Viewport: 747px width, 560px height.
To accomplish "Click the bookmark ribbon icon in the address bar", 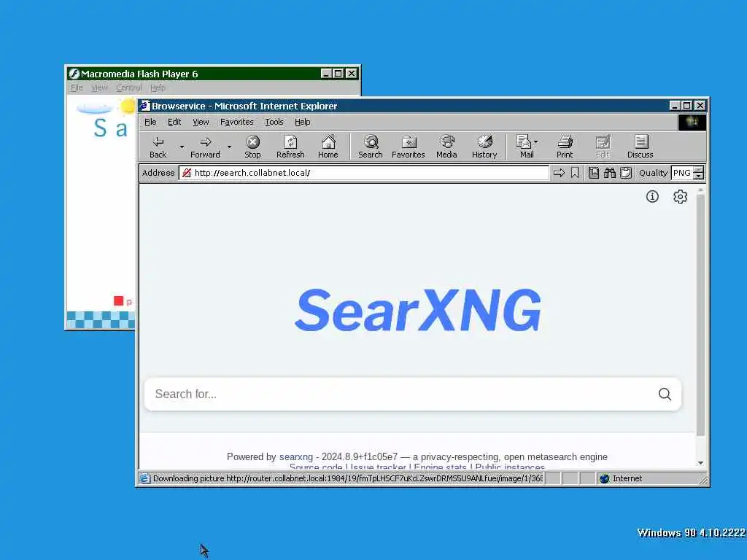I will click(x=575, y=173).
